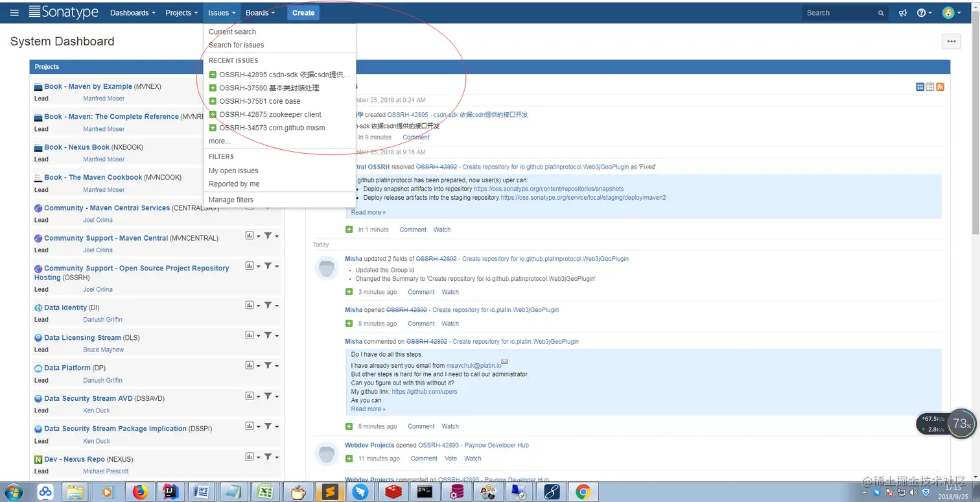980x502 pixels.
Task: Open chart icon for Data Security Stream AVD
Action: 250,396
